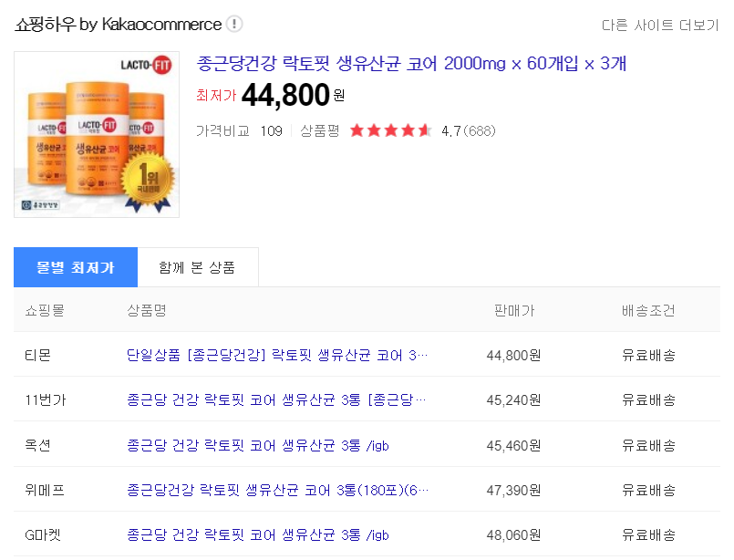The width and height of the screenshot is (734, 560).
Task: Click the 상품명 column header
Action: (x=147, y=310)
